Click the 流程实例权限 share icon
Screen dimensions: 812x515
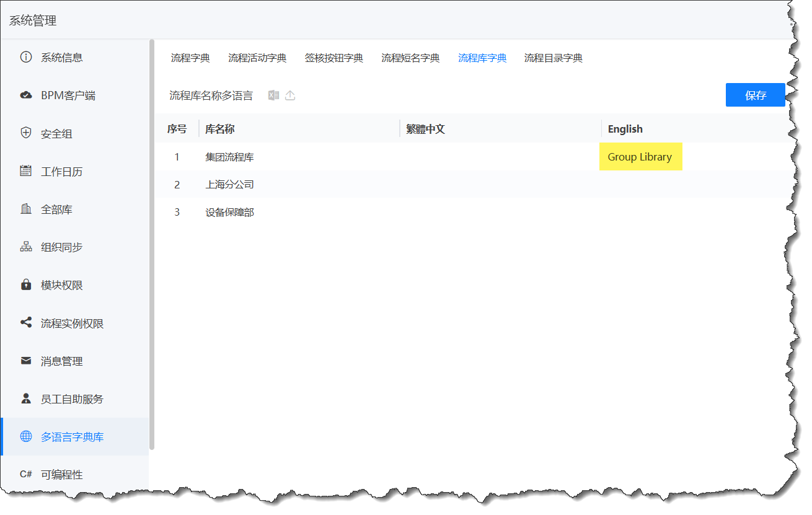click(25, 322)
